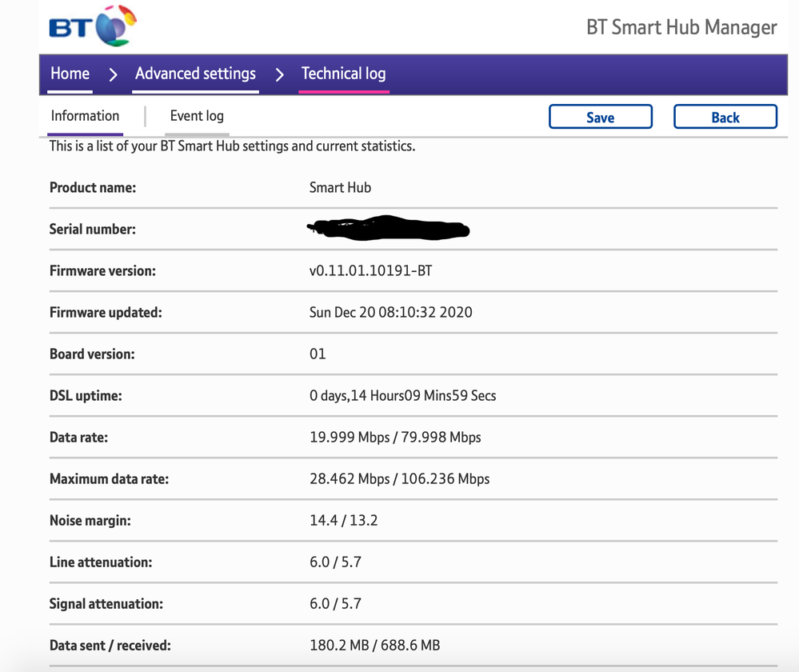Click the BT Smart Hub Manager title
Image resolution: width=799 pixels, height=672 pixels.
(681, 27)
